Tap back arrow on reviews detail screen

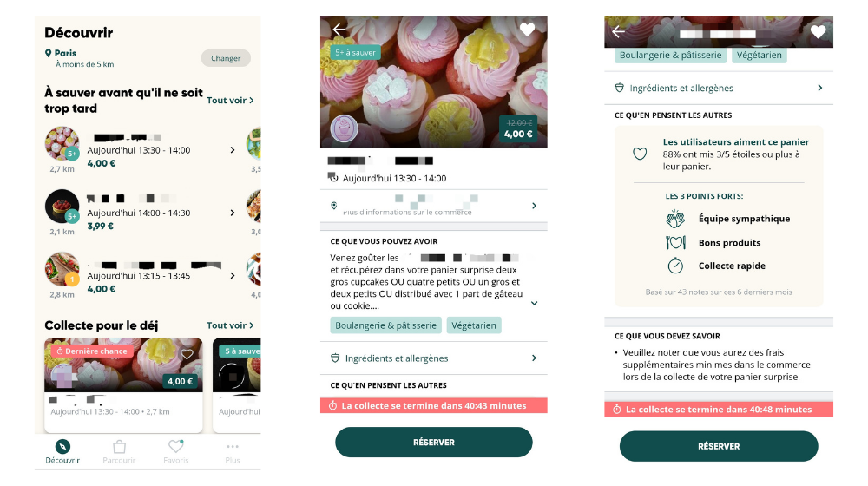point(618,32)
